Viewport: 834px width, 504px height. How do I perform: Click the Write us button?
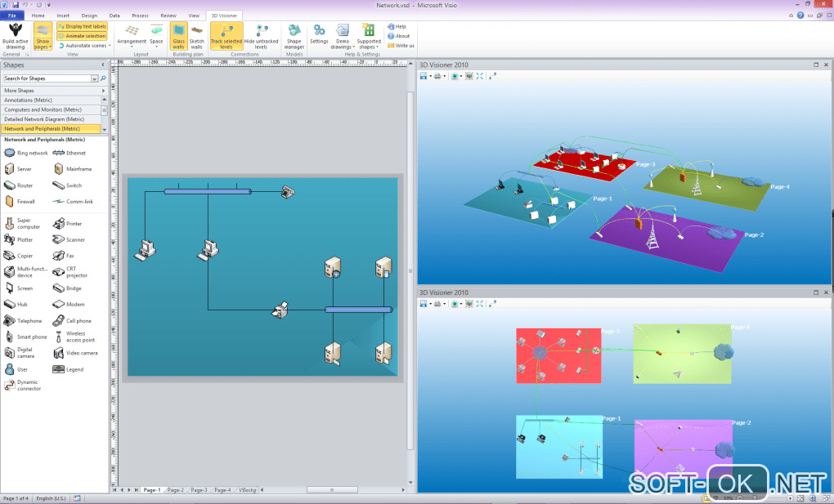coord(401,45)
